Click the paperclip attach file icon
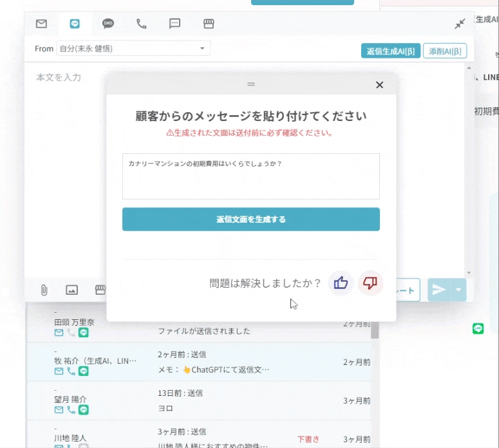This screenshot has width=499, height=448. (44, 290)
